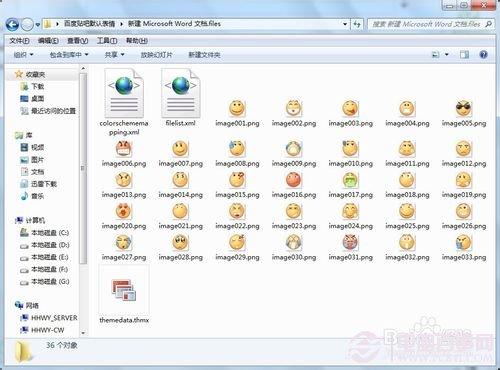Create folder with 新建文件夹 button

(204, 55)
